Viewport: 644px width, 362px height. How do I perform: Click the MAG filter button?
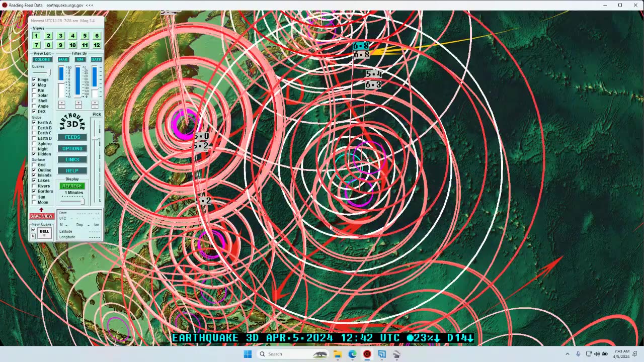click(63, 59)
